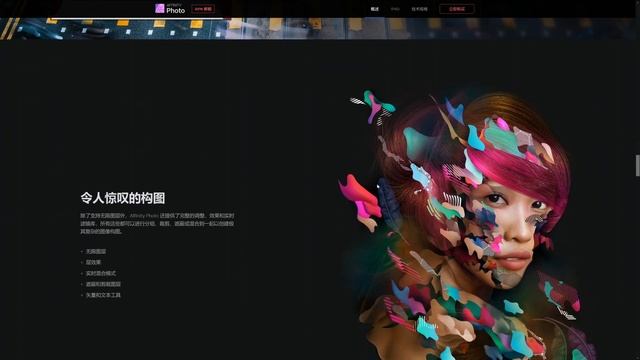This screenshot has height=360, width=640.
Task: Click the 矢量和文本工具 bullet item
Action: click(x=103, y=295)
